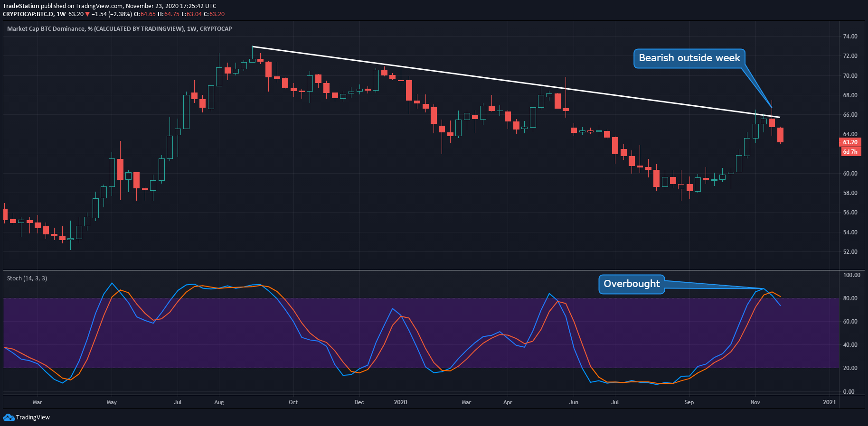Click the Stoch (14, 3, 3) indicator title
This screenshot has height=426, width=868.
(27, 278)
